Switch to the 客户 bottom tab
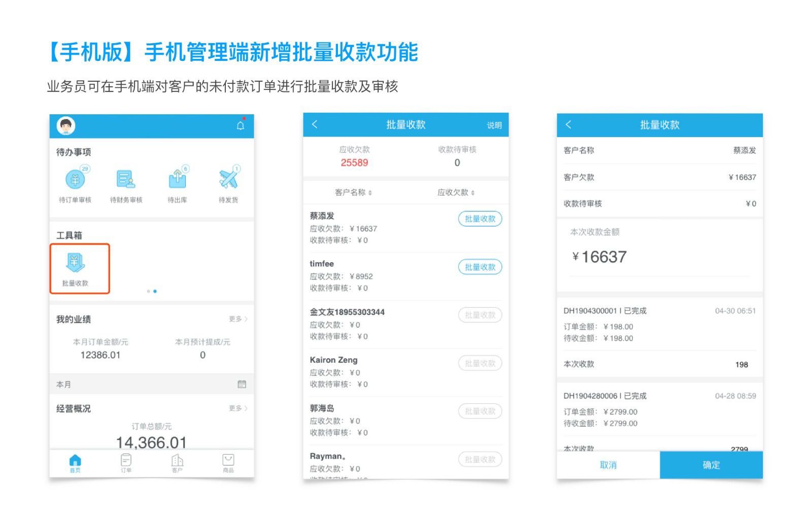Viewport: 812px width, 508px height. point(177,462)
